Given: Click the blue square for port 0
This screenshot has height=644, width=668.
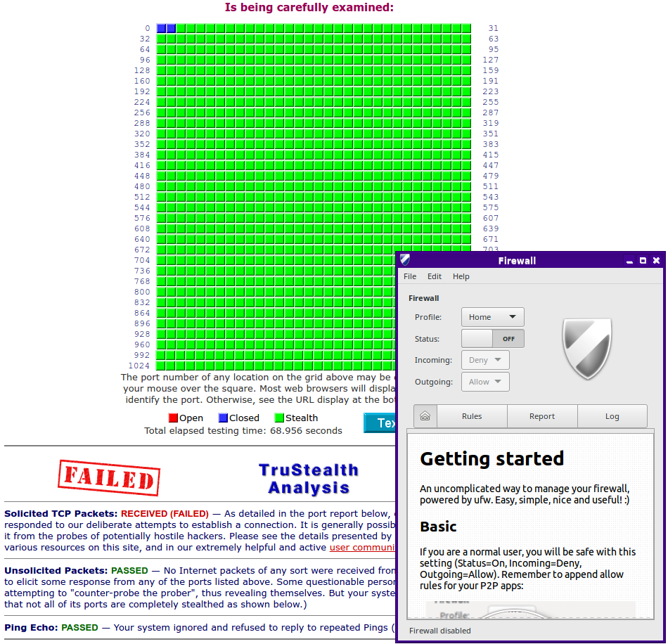Looking at the screenshot, I should [161, 28].
